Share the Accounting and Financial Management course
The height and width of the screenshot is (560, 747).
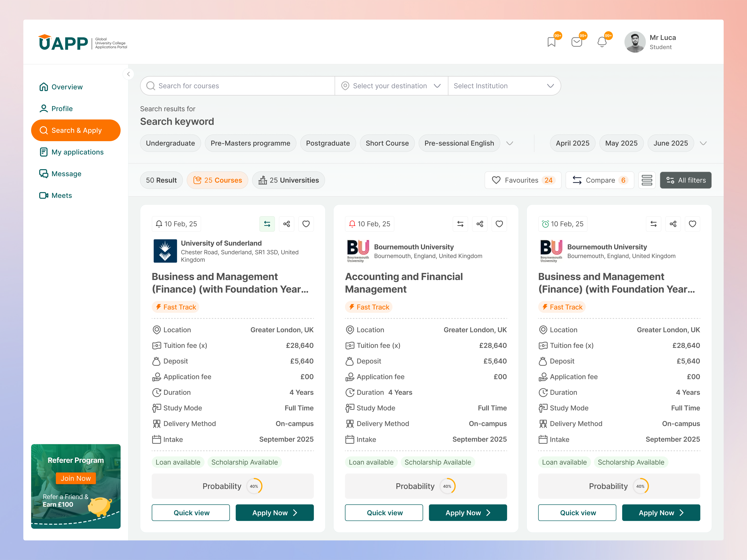click(x=479, y=224)
